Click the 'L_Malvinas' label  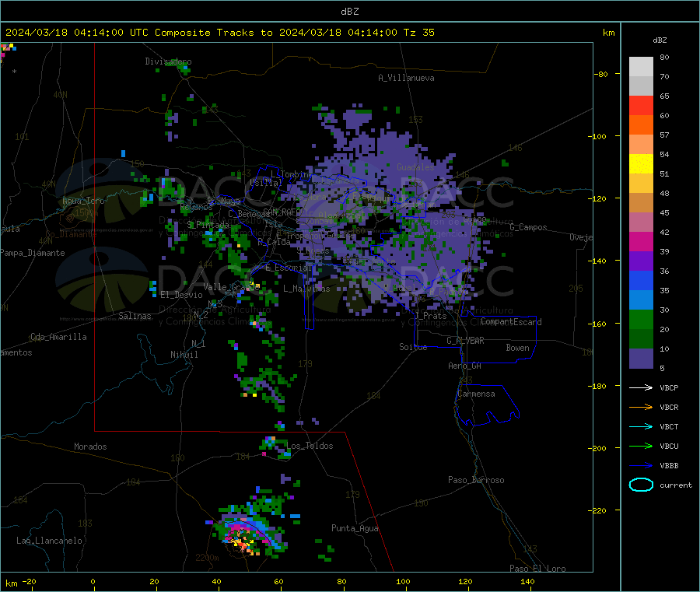click(306, 289)
